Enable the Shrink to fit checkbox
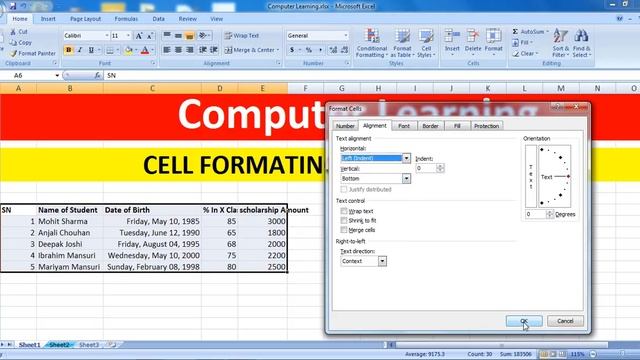Screen dimensions: 640x360 tap(344, 220)
